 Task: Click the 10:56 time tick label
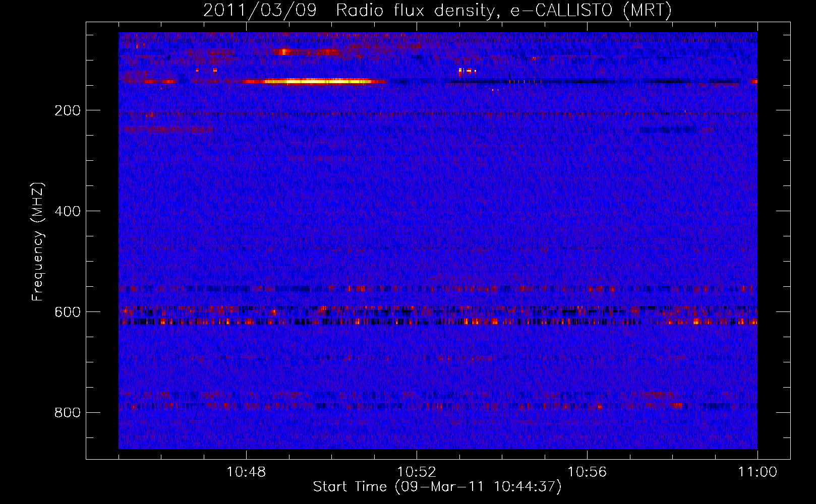(587, 472)
